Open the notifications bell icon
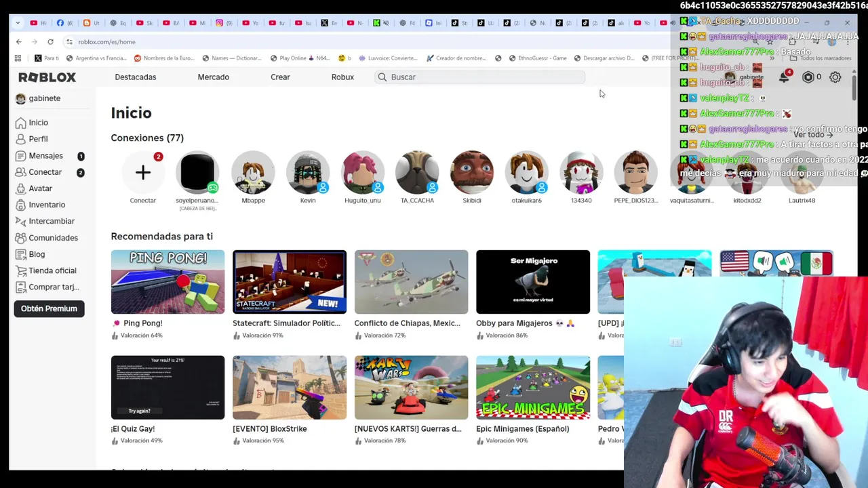 [x=784, y=77]
